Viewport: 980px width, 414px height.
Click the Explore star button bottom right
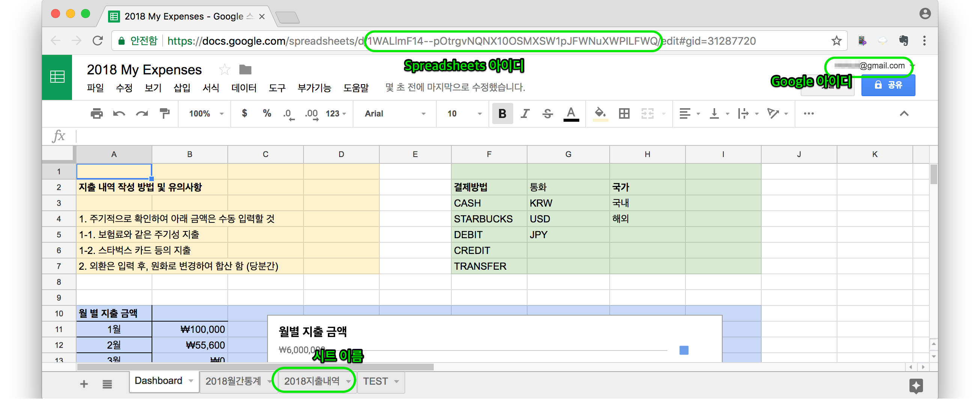click(915, 385)
